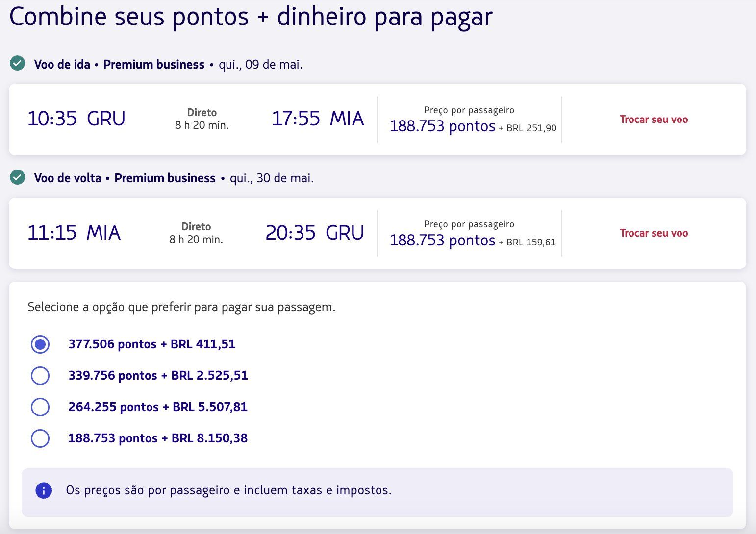
Task: Click the Selecione a opção que preferir text
Action: pos(181,307)
